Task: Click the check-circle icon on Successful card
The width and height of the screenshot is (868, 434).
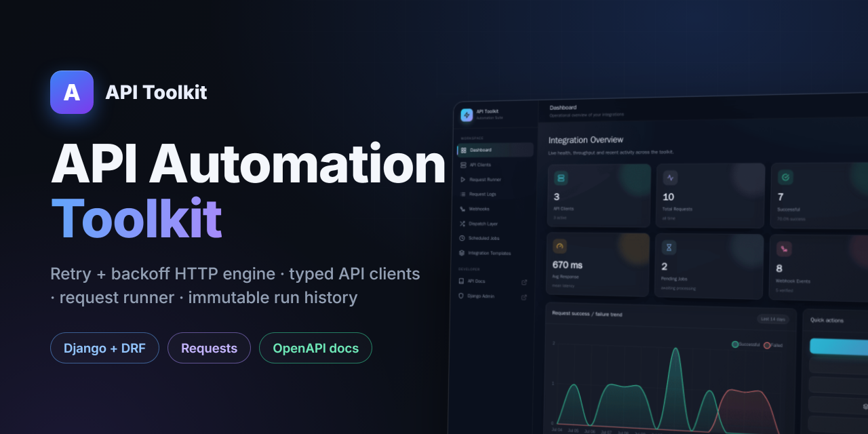Action: (x=785, y=178)
